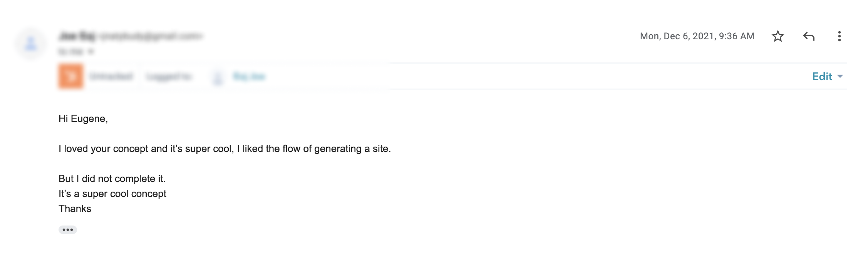Click the small contact person icon

[218, 77]
